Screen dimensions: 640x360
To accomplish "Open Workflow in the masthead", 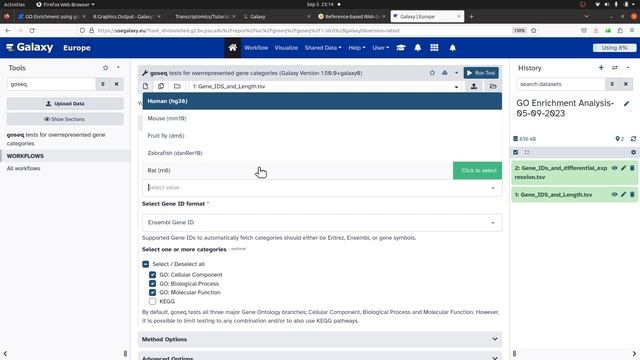I will (x=256, y=48).
